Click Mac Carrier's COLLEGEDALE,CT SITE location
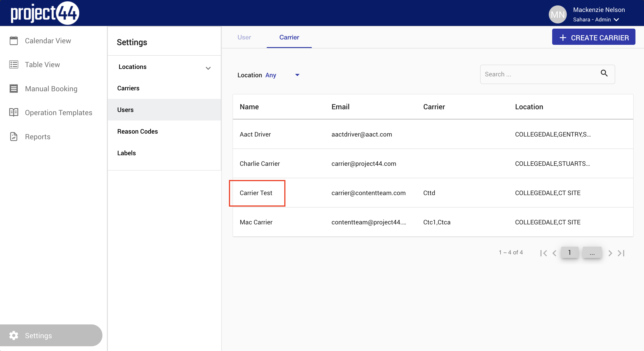The image size is (644, 351). [548, 222]
